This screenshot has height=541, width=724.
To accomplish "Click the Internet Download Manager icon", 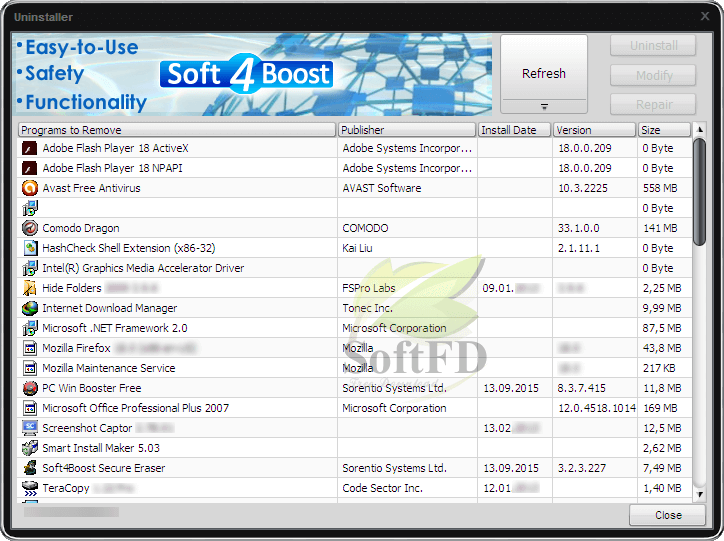I will click(30, 308).
